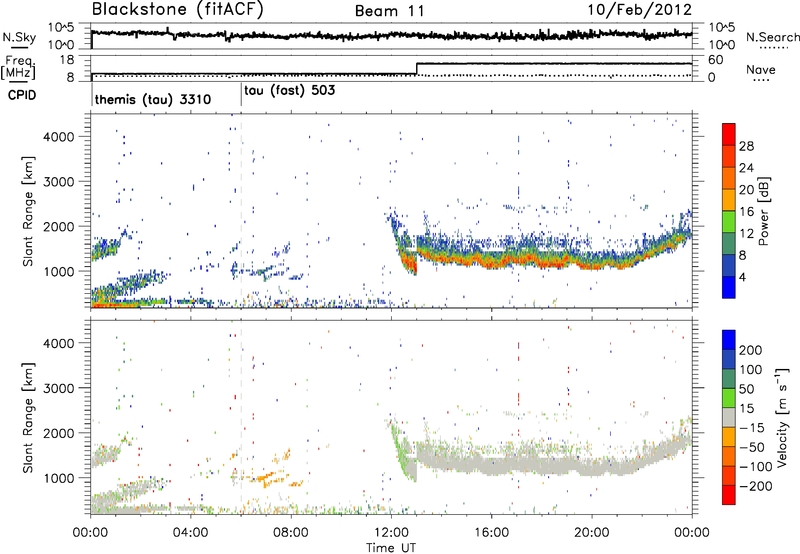
Task: Click the '04:00' time tick label
Action: coord(190,533)
